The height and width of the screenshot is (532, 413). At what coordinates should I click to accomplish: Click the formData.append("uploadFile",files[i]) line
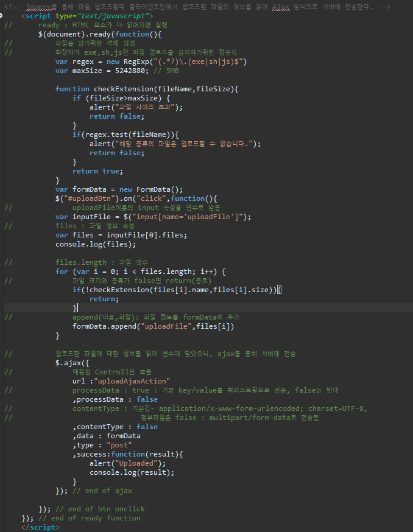pos(153,326)
